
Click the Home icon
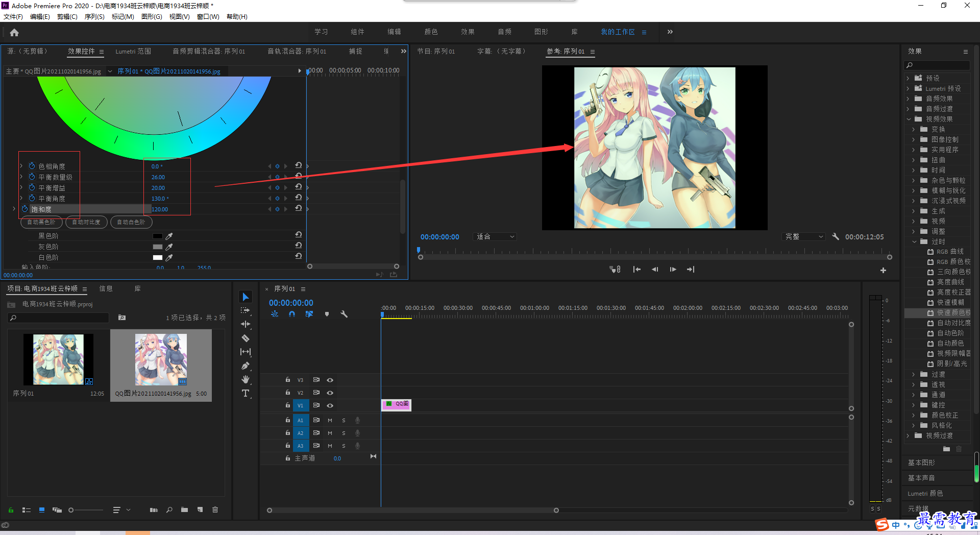[14, 32]
